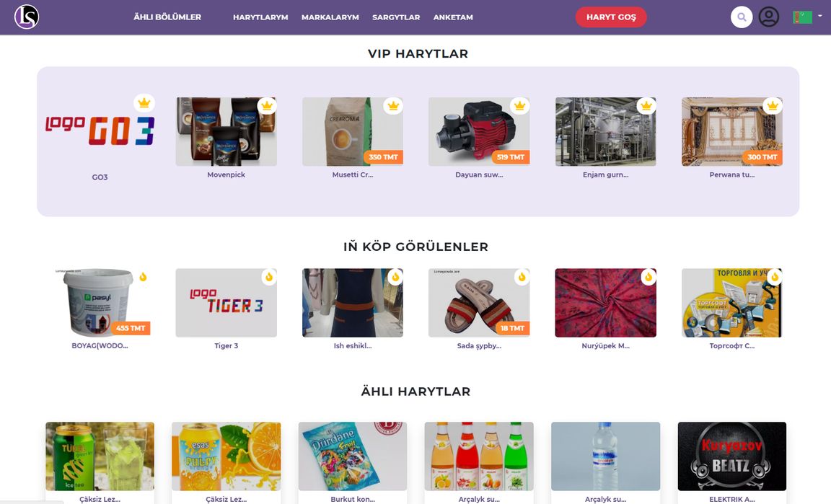
Task: Click crown badge on GO3 item
Action: [144, 103]
